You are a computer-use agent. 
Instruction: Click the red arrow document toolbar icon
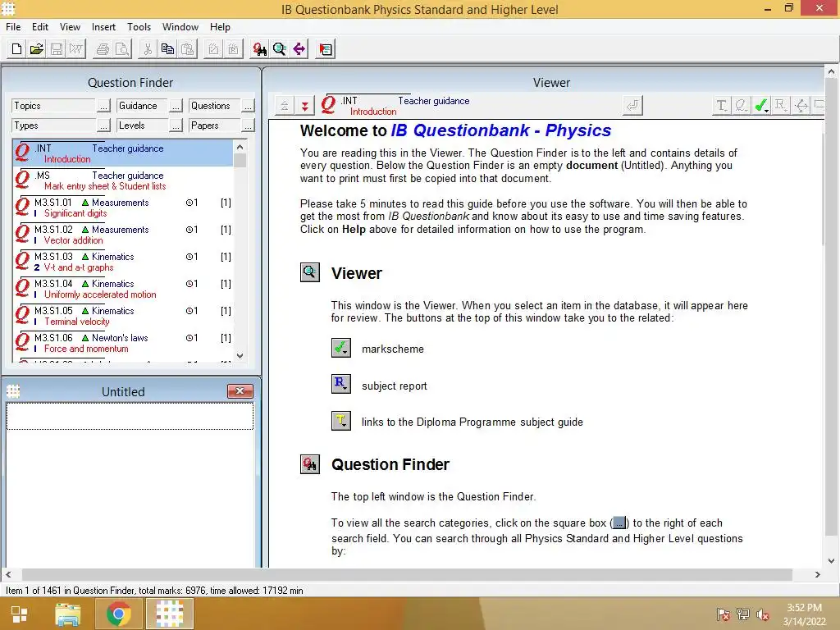coord(325,49)
